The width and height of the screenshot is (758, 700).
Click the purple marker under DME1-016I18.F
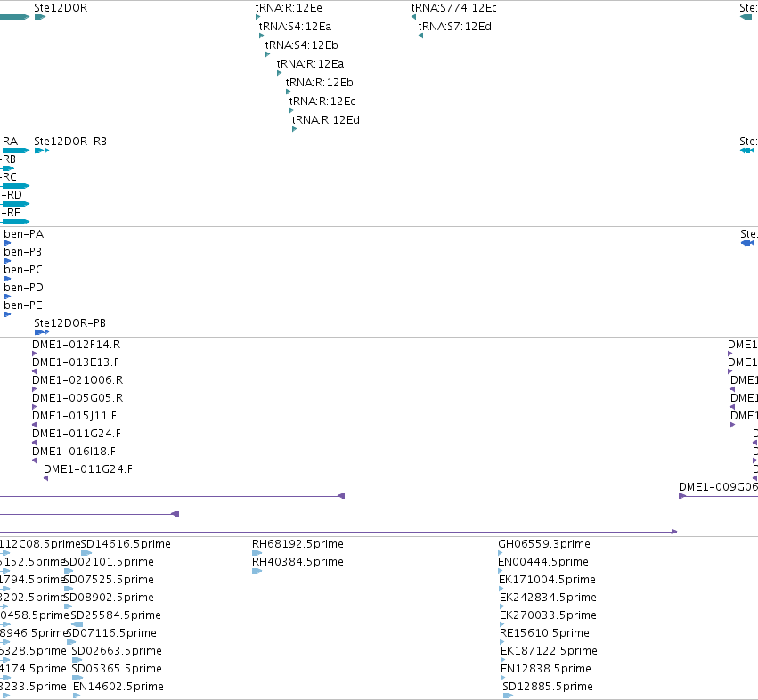point(35,460)
